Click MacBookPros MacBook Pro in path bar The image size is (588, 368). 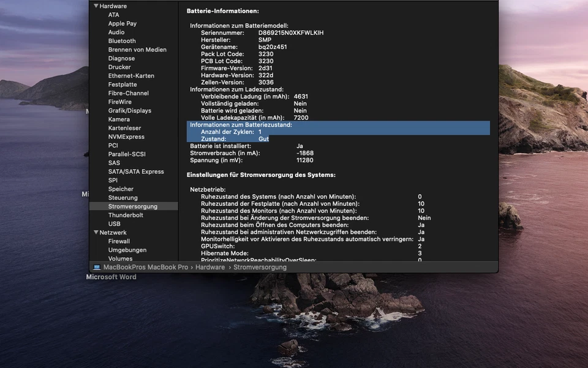point(146,267)
